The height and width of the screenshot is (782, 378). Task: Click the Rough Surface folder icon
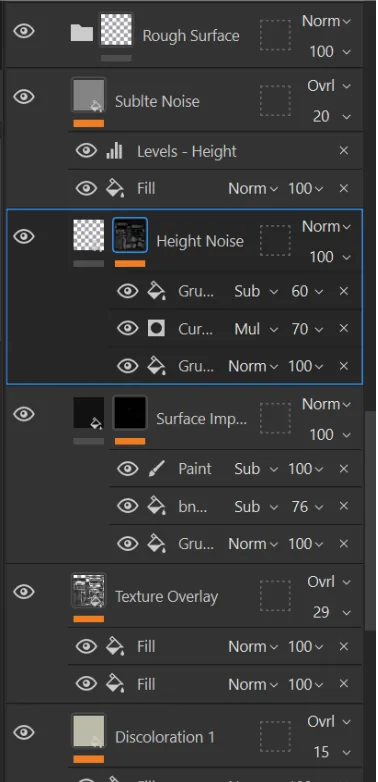81,33
